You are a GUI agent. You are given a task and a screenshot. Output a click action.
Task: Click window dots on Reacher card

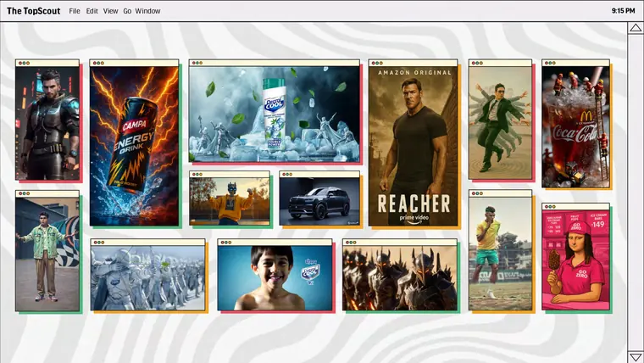(377, 64)
